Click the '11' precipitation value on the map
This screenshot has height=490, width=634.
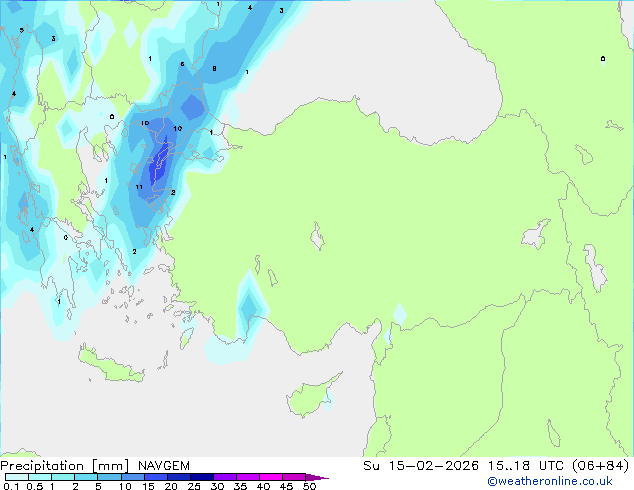click(139, 187)
